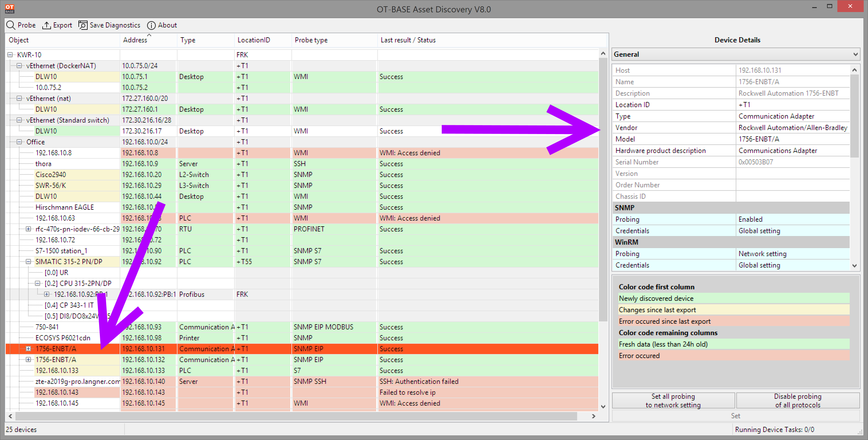
Task: Click the Save Diagnostics icon
Action: (82, 25)
